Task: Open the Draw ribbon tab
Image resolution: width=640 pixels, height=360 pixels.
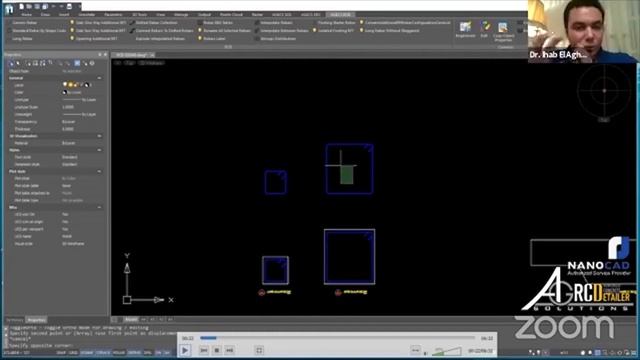Action: pos(45,15)
